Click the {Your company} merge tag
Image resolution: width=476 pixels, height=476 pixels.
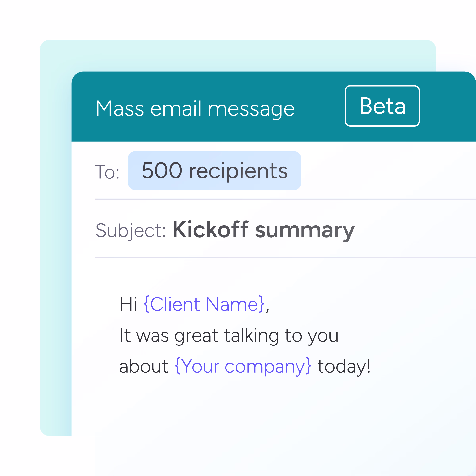click(243, 367)
